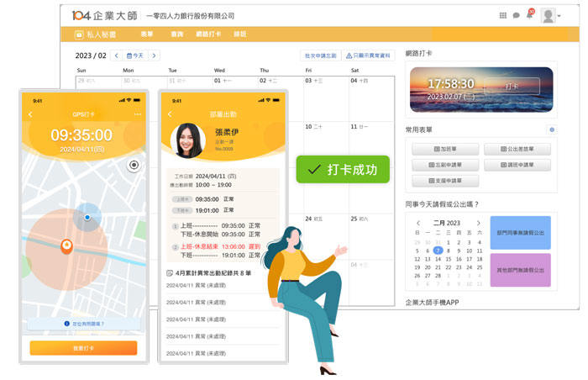This screenshot has height=380, width=588.
Task: Open the 忘刷申請單 form
Action: pos(445,165)
